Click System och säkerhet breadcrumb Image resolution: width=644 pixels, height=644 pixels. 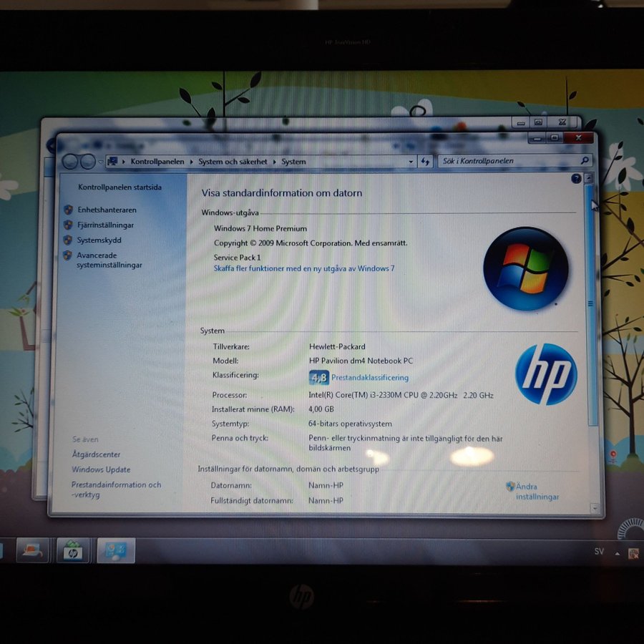click(x=233, y=162)
